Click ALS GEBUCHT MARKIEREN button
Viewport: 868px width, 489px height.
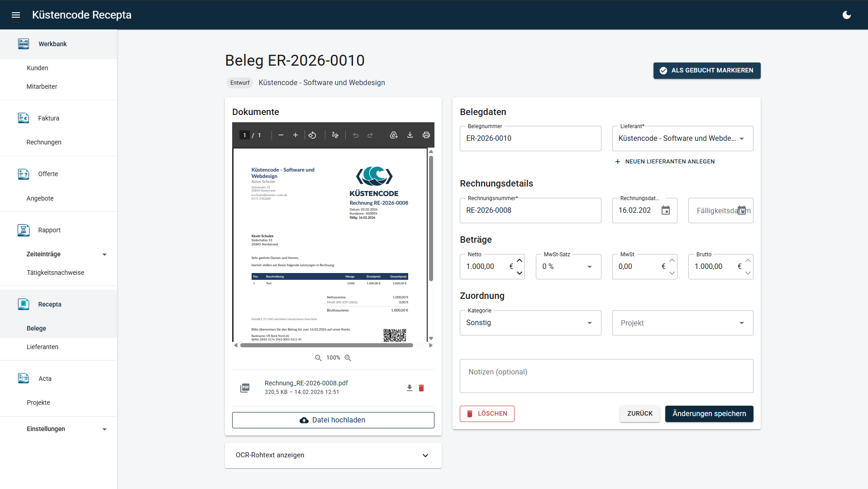click(x=706, y=71)
